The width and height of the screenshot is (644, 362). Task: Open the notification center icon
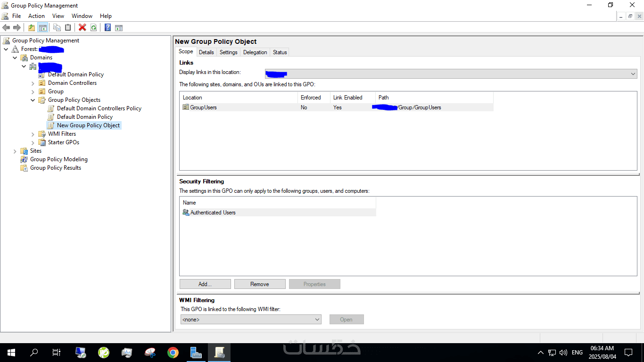(x=628, y=353)
